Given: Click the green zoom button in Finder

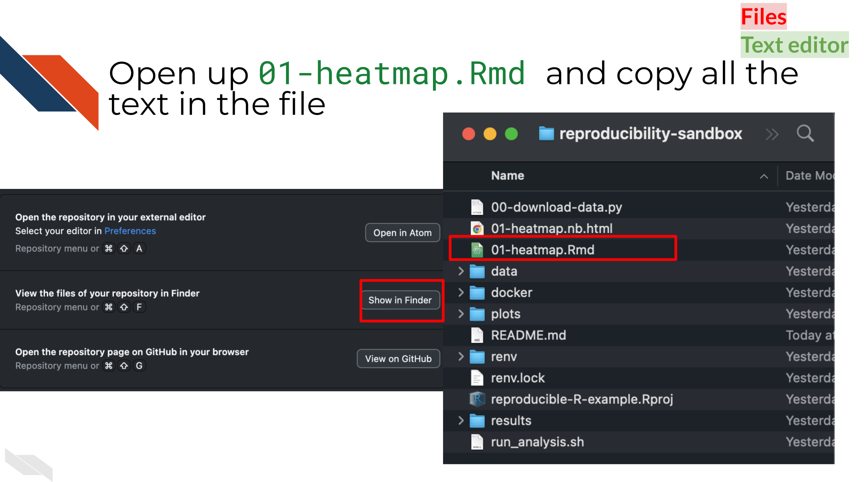Looking at the screenshot, I should pos(511,134).
